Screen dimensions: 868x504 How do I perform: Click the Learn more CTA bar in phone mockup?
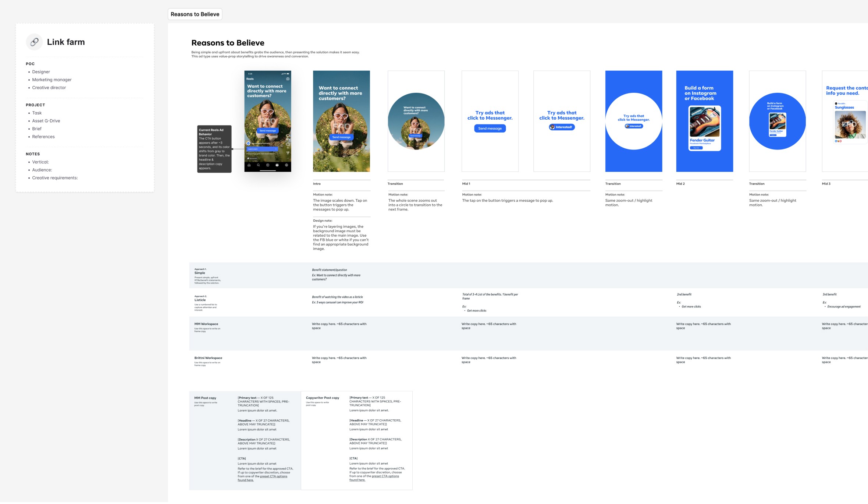(x=262, y=149)
